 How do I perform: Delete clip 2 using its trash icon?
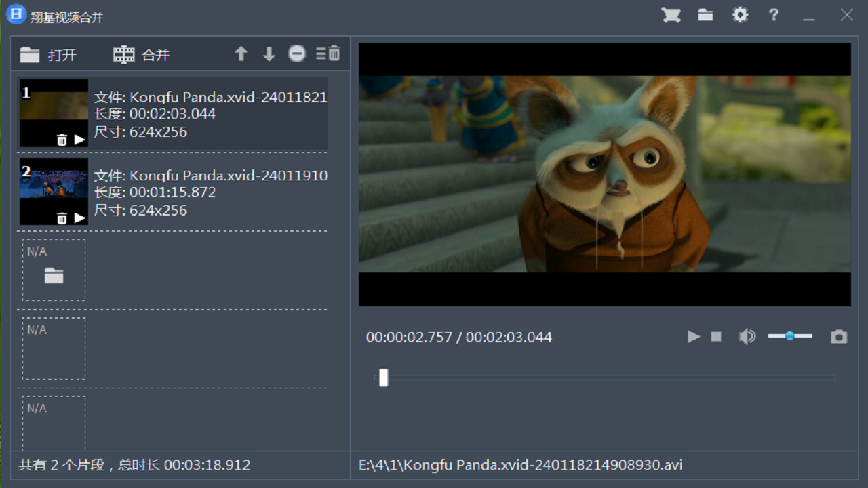point(62,218)
